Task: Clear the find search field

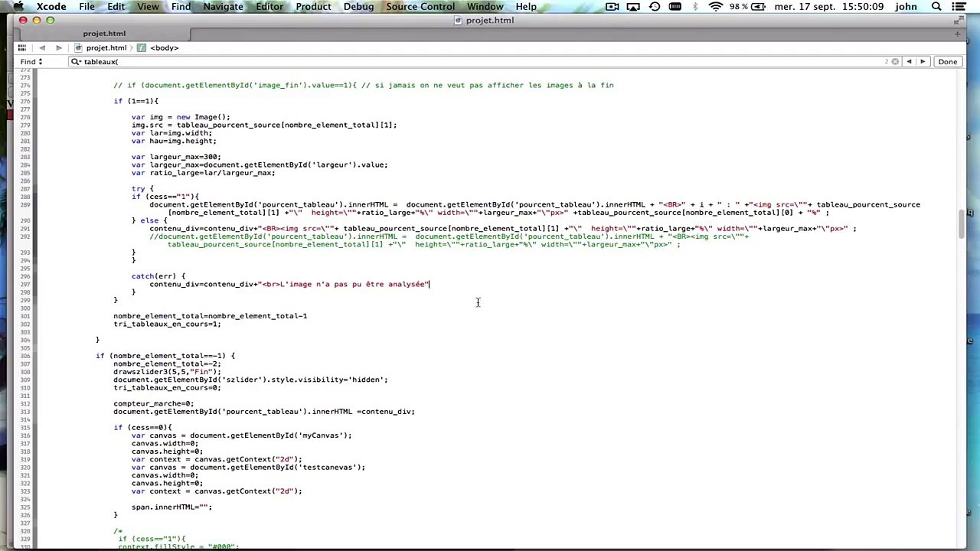Action: pyautogui.click(x=895, y=62)
